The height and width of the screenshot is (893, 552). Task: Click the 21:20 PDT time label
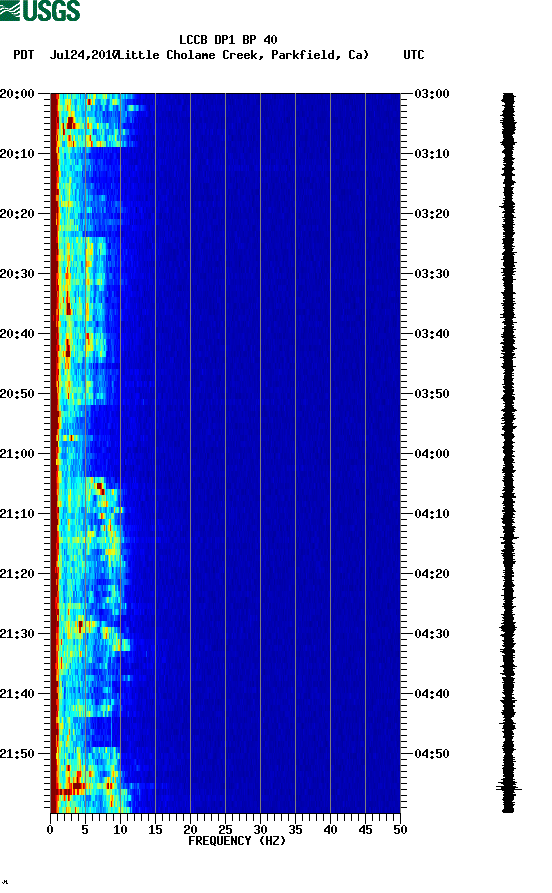pyautogui.click(x=17, y=574)
